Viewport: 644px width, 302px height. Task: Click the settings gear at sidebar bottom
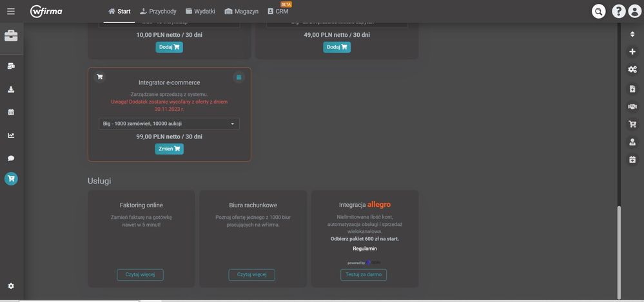[x=11, y=286]
